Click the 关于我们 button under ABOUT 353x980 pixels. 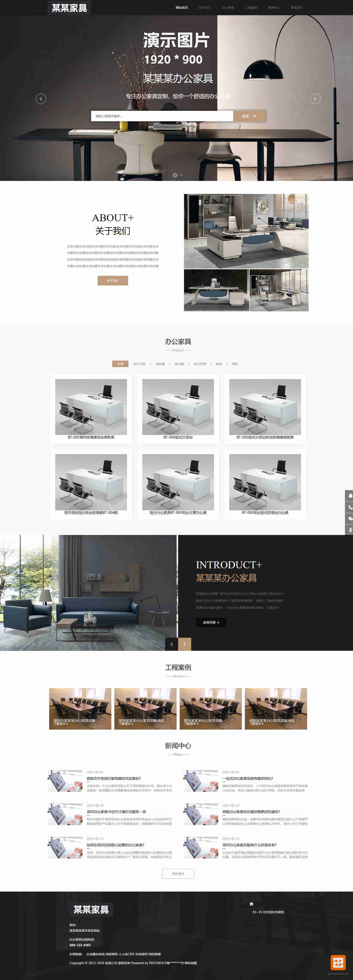pos(113,281)
